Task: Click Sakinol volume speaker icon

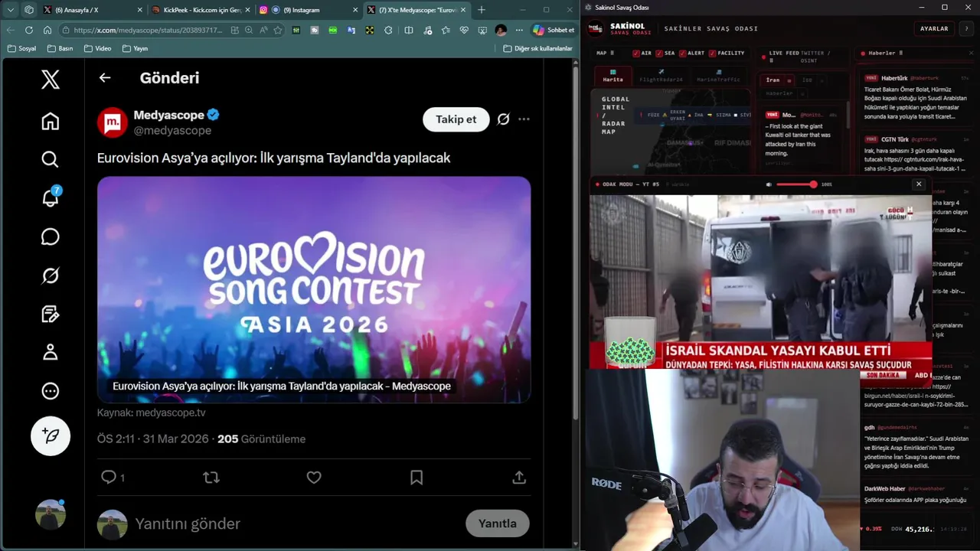Action: click(769, 184)
